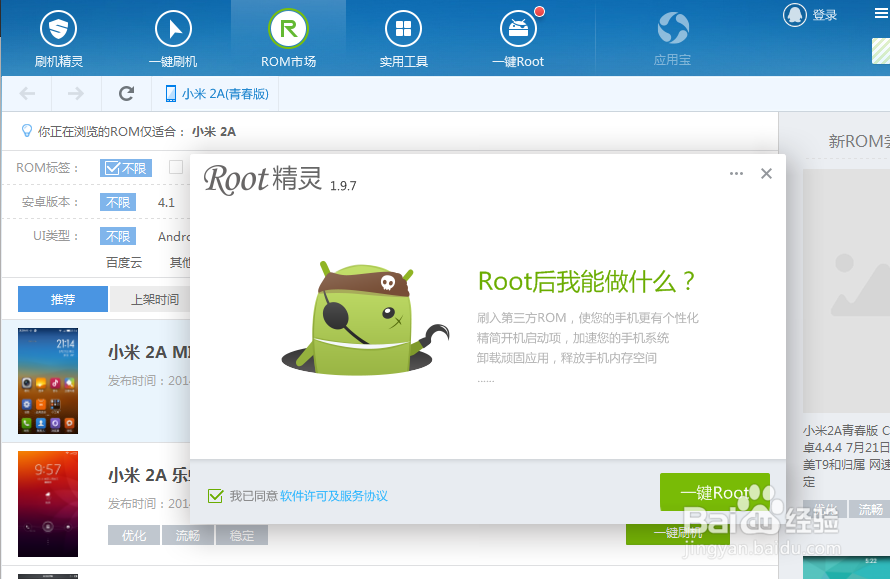Viewport: 890px width, 579px height.
Task: Click the 登录 login link
Action: 825,15
